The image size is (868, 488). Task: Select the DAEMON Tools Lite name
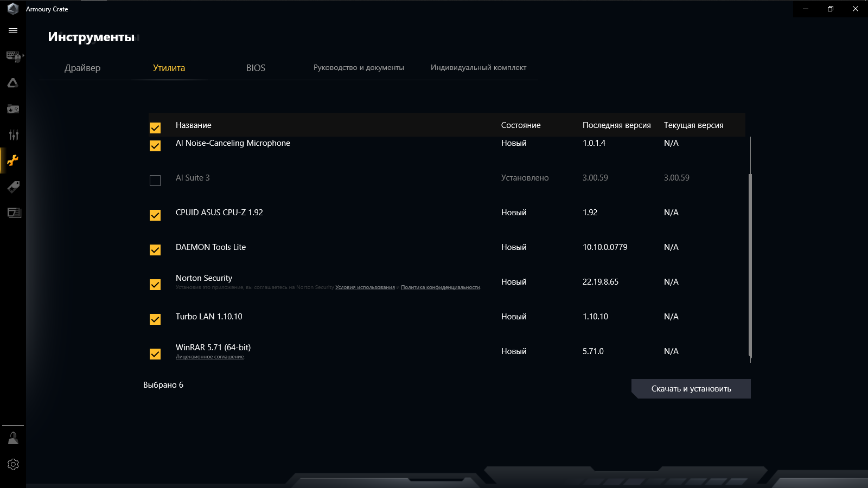210,247
